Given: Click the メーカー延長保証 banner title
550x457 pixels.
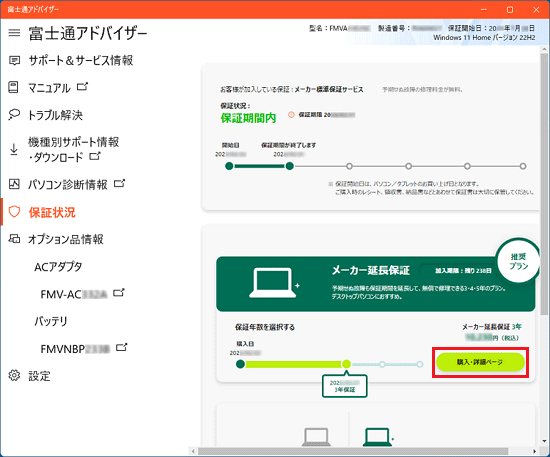Looking at the screenshot, I should 370,270.
